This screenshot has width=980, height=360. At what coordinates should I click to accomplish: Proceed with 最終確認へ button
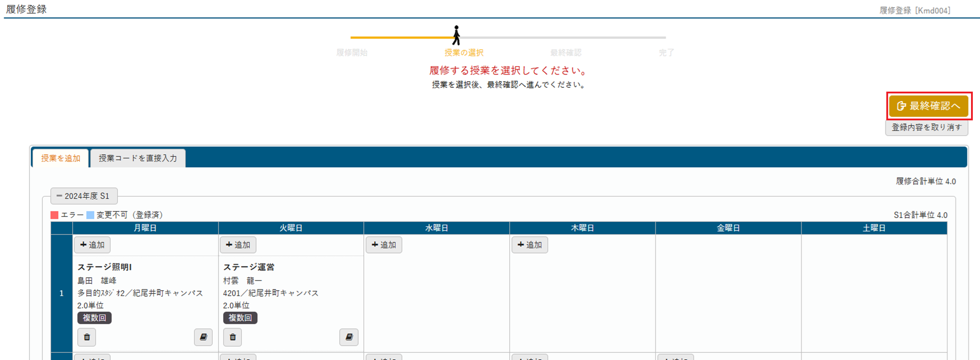pos(928,106)
